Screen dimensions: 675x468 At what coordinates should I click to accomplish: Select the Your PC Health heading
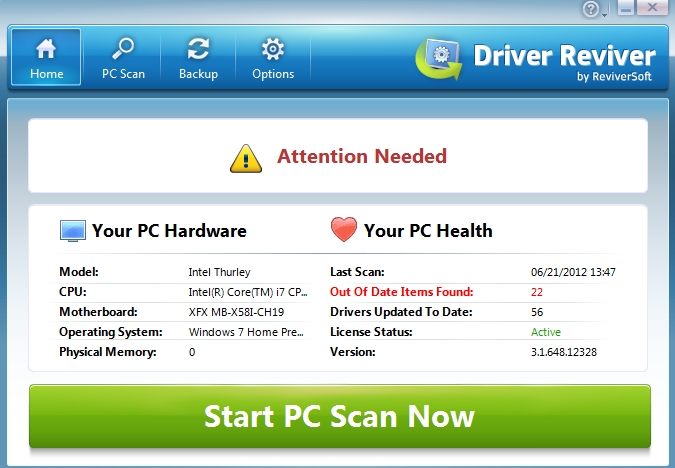pyautogui.click(x=428, y=231)
